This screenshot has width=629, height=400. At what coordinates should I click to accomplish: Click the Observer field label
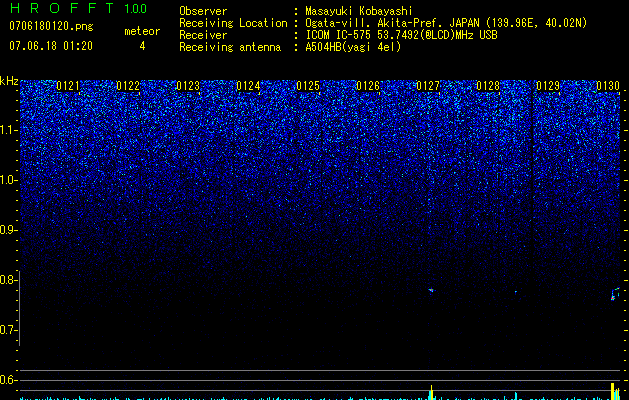tap(203, 11)
